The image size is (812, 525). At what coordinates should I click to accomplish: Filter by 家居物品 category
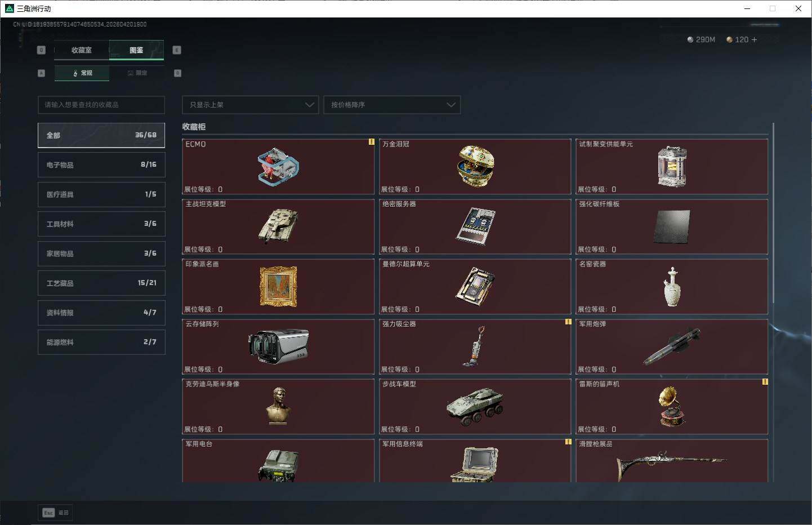pyautogui.click(x=101, y=253)
